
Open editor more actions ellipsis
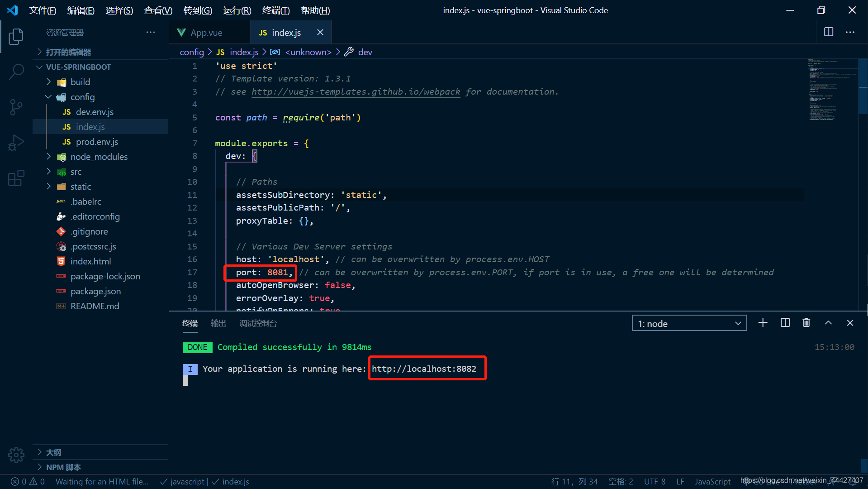[x=850, y=32]
